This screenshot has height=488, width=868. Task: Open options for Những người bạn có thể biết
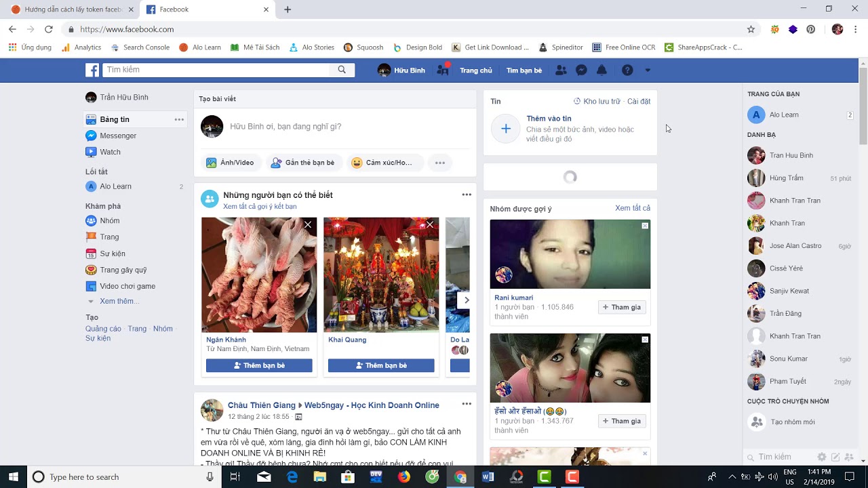467,195
